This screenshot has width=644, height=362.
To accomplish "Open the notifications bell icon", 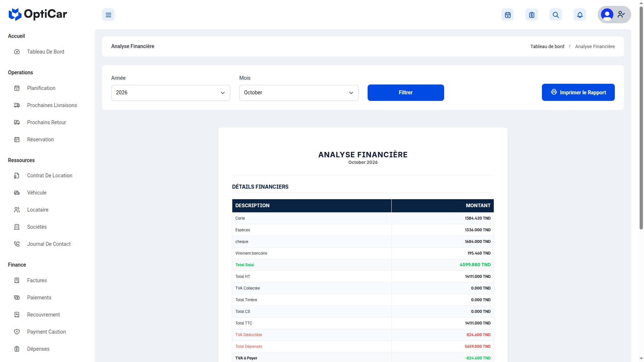I will point(580,15).
